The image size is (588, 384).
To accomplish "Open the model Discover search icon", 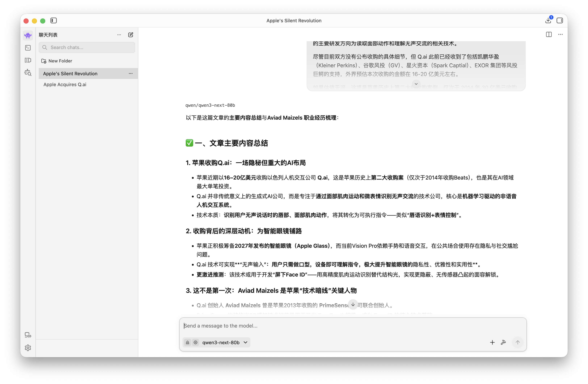I will tap(28, 73).
